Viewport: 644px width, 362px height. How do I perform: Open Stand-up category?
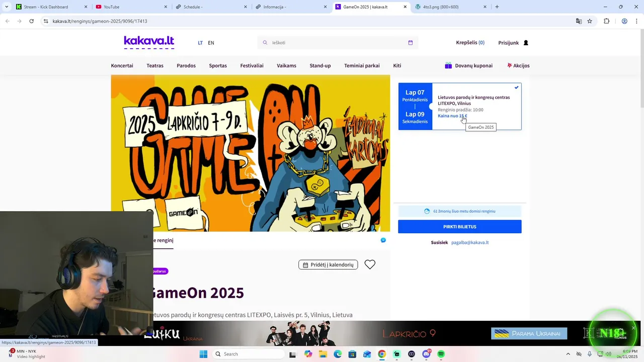320,66
